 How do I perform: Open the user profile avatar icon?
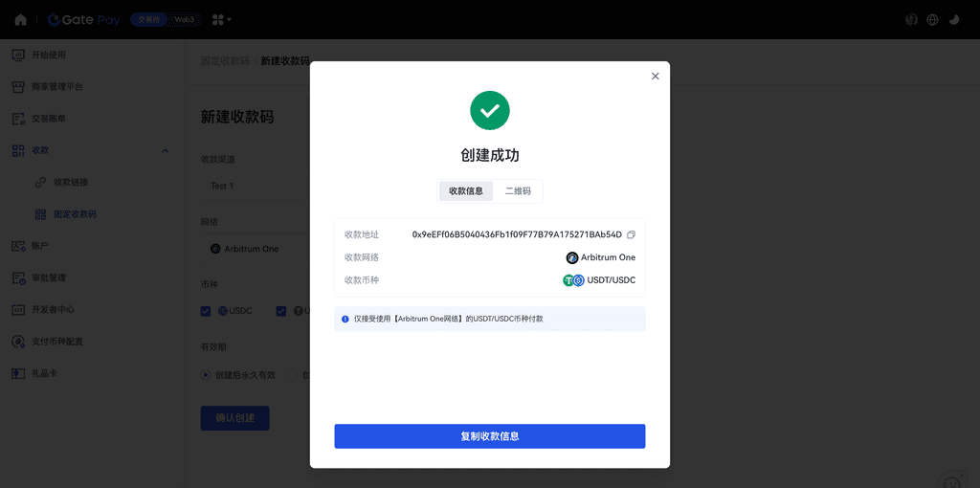tap(911, 20)
